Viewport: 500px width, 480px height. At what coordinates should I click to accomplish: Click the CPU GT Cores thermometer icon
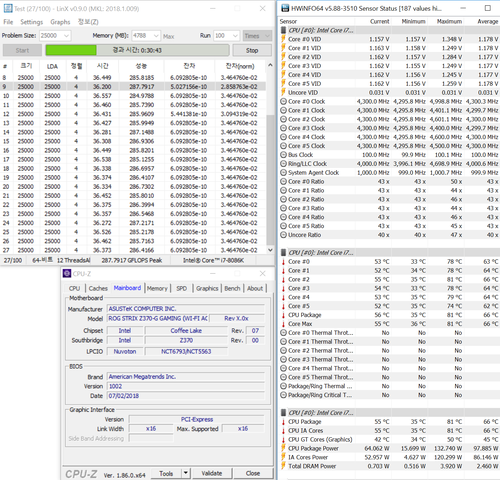pyautogui.click(x=283, y=439)
